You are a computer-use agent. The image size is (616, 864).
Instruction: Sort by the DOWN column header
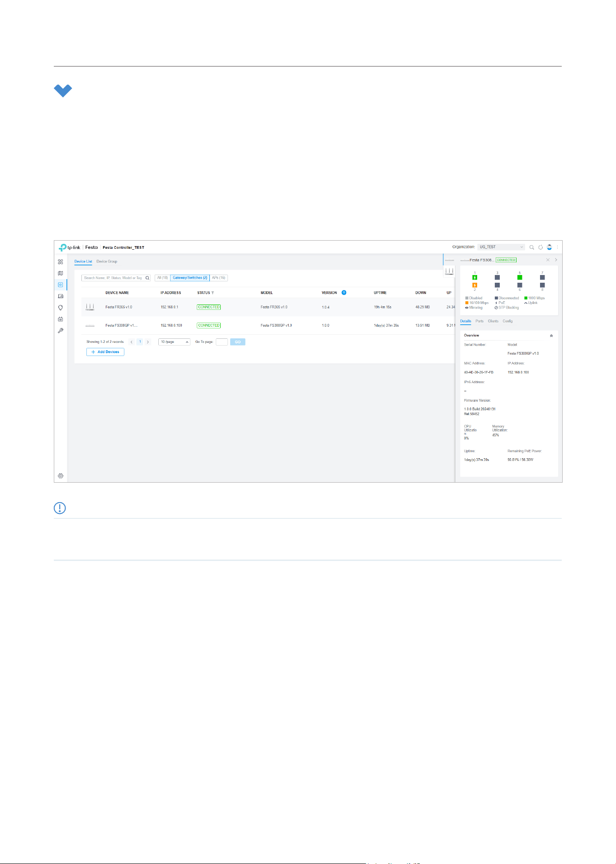[421, 293]
